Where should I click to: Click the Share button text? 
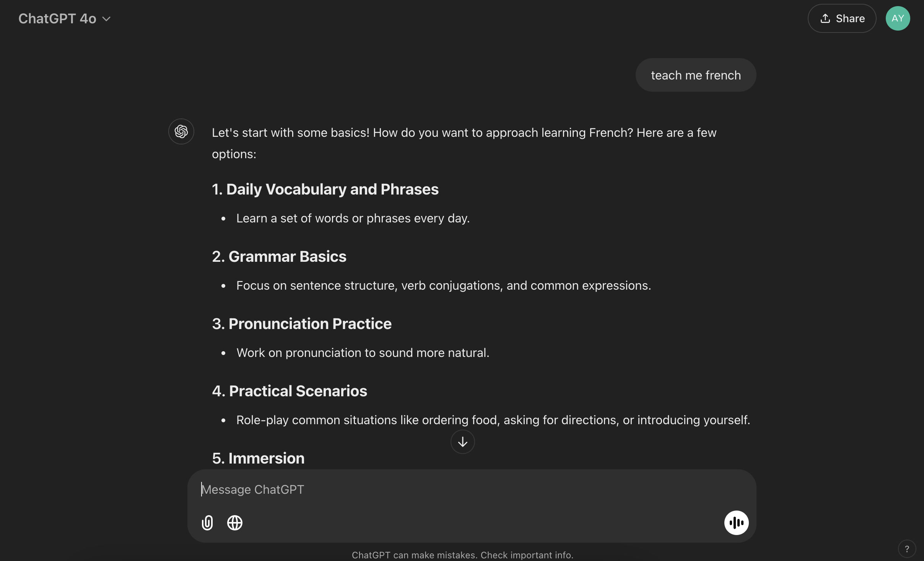(x=850, y=18)
